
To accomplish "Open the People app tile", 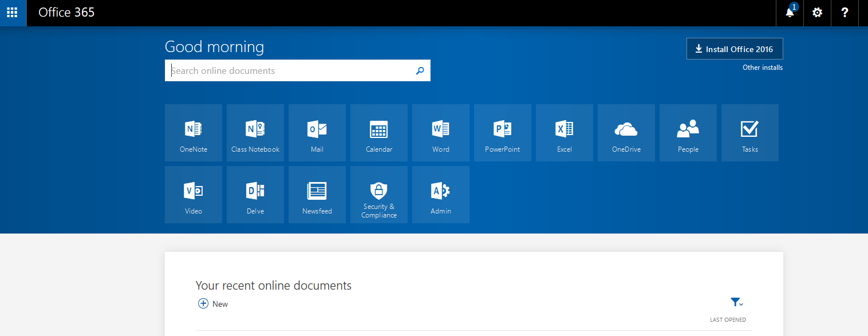I will (x=688, y=133).
